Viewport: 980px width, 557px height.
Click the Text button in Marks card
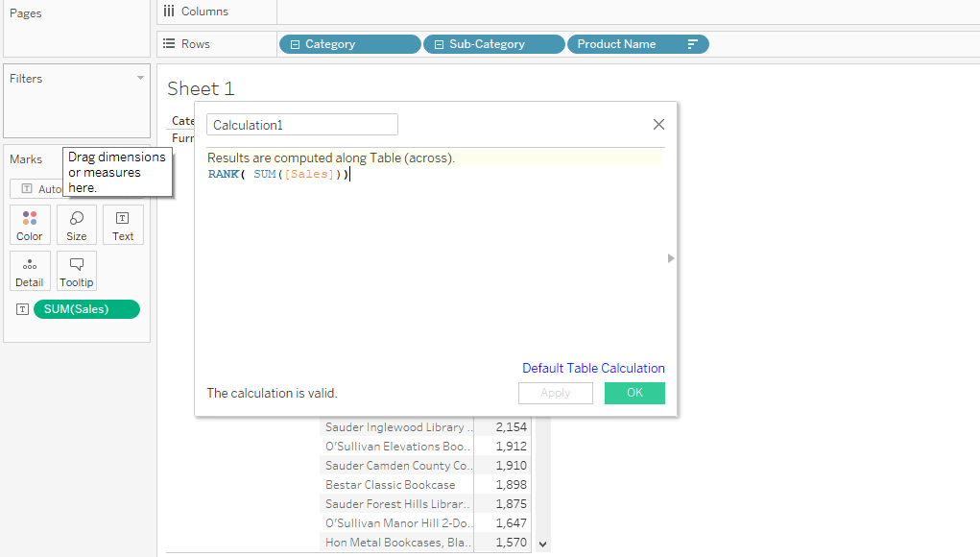123,225
